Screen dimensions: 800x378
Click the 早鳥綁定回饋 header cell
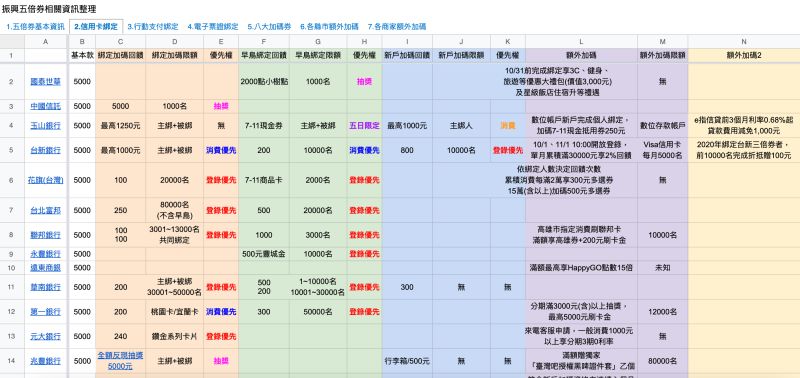coord(264,56)
